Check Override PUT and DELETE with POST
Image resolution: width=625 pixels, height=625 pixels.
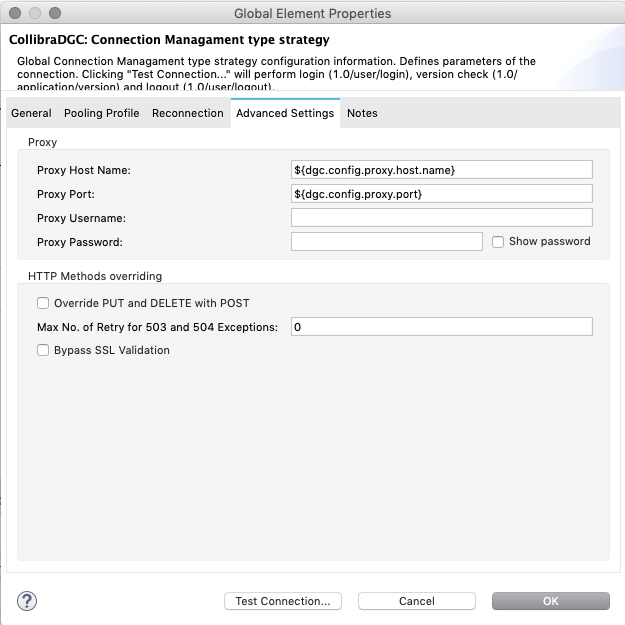click(x=43, y=303)
